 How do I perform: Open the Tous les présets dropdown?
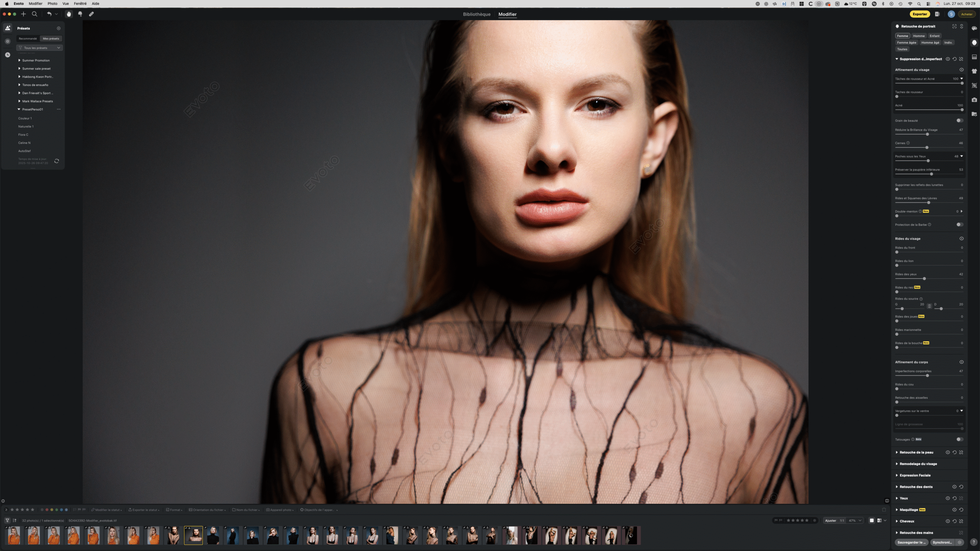click(40, 48)
